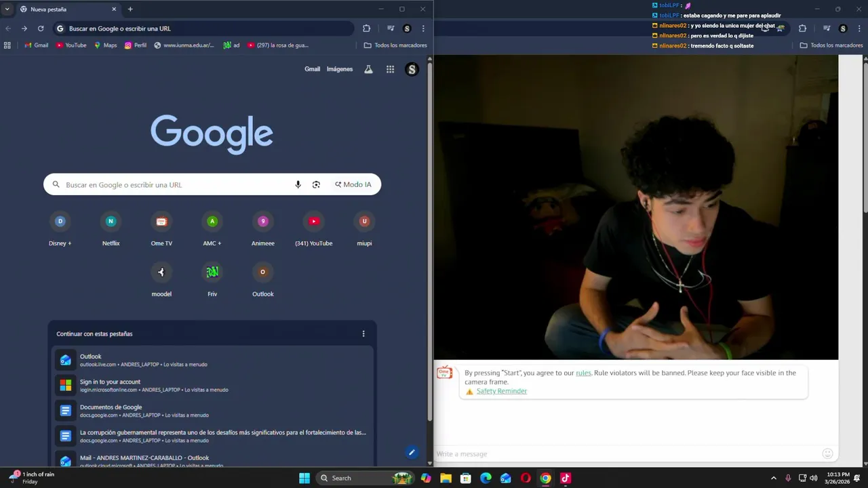Open a new tab with plus button
Screen dimensions: 868x488
[x=130, y=9]
